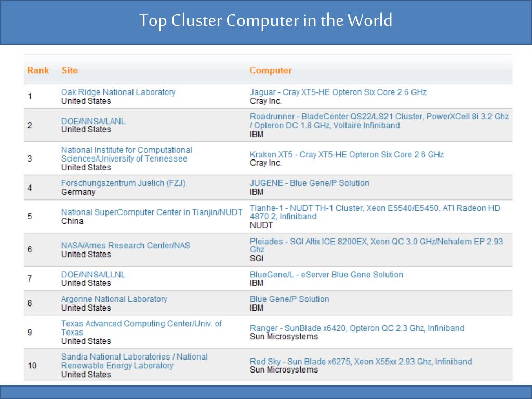Click IBM vendor text under BlueGene/L
The image size is (532, 399).
click(257, 283)
